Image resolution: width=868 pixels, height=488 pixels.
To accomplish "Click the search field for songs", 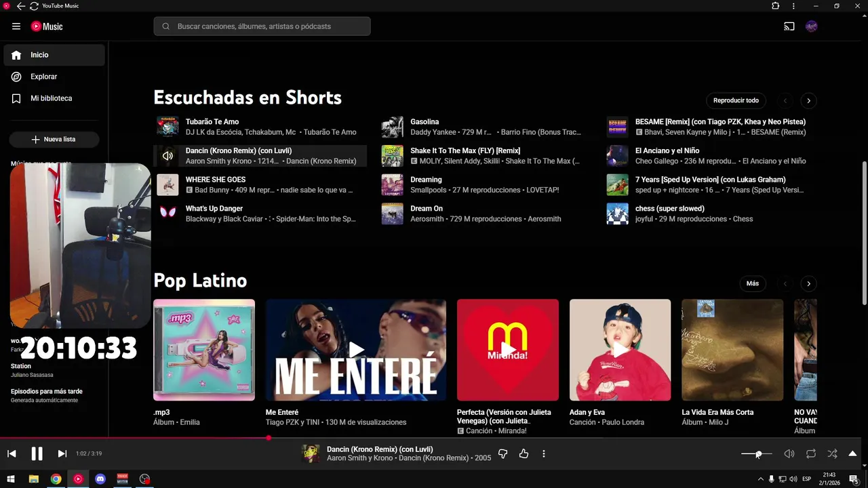I will coord(262,26).
